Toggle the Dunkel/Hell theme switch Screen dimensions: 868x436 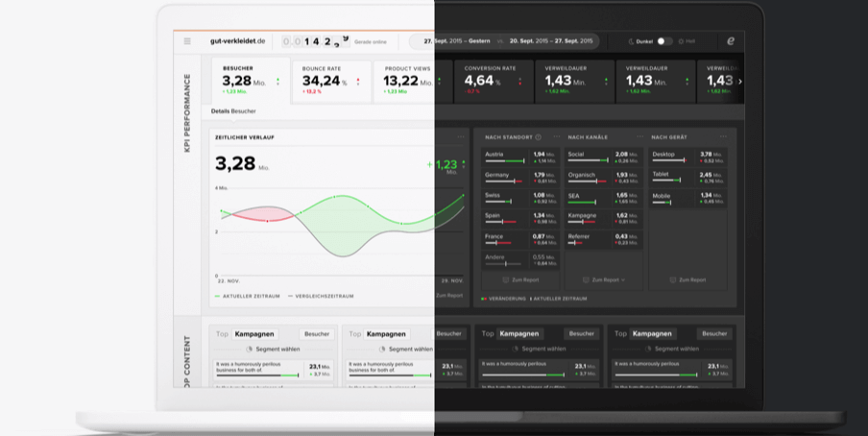tap(664, 41)
